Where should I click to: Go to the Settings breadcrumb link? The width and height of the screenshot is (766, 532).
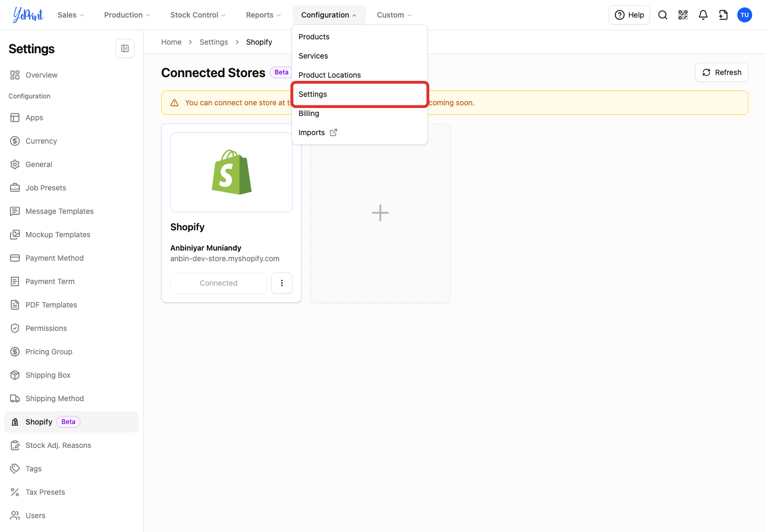point(214,42)
